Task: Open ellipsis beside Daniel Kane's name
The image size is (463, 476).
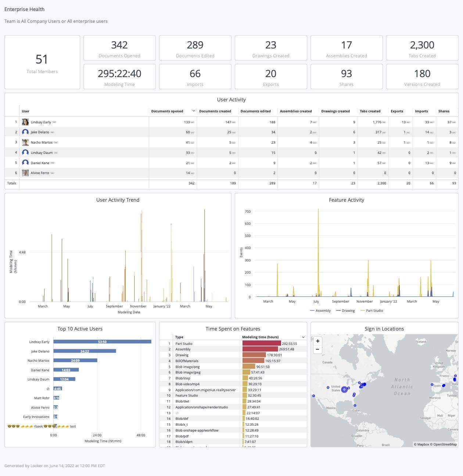Action: click(53, 163)
